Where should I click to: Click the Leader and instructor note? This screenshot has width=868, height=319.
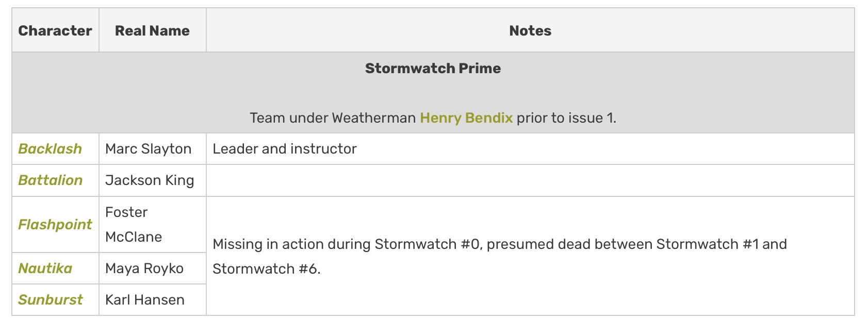pyautogui.click(x=285, y=149)
